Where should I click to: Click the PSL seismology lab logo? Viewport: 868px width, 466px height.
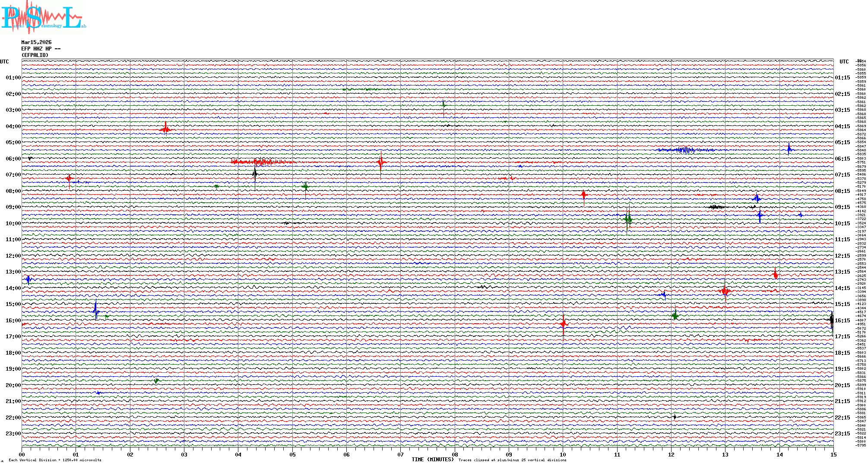point(43,17)
